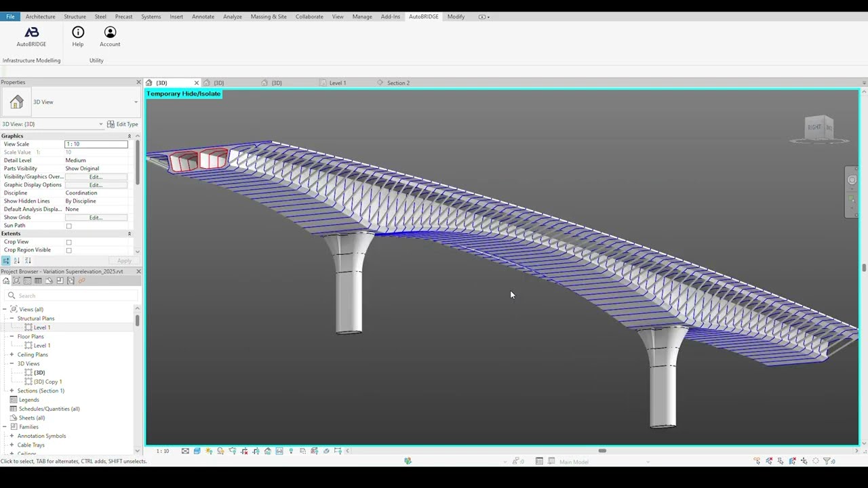Screen dimensions: 868x488
Task: Click Edit Type button in Properties
Action: click(123, 124)
